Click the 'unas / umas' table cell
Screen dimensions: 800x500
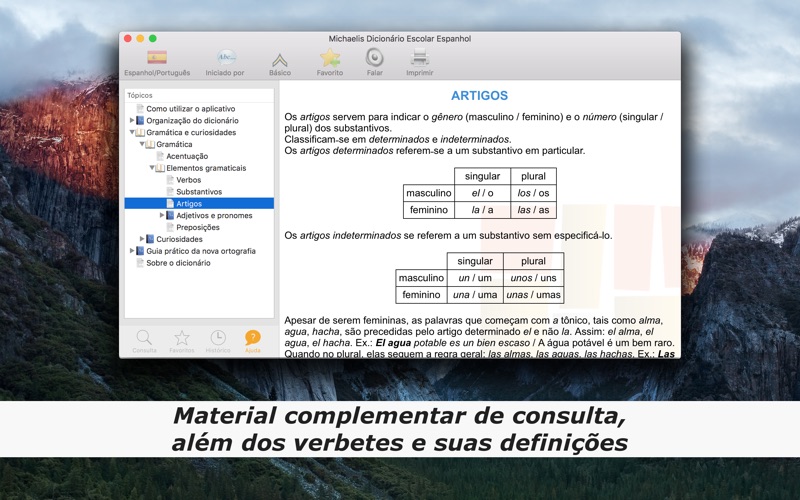533,294
